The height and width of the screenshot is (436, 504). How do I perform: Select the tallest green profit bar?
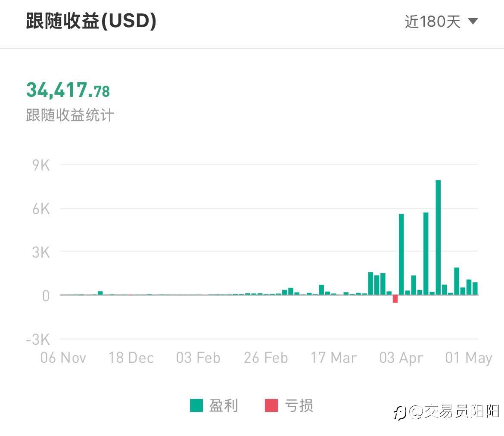[x=438, y=237]
